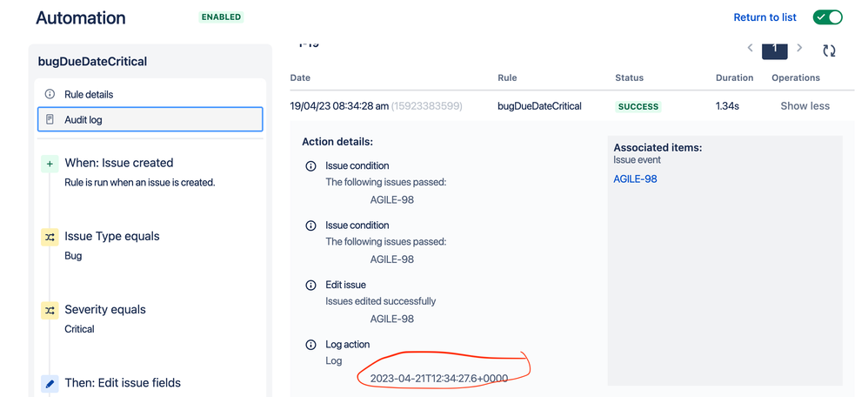Viewport: 868px width, 397px height.
Task: Open the Then: Edit issue fields action
Action: click(x=123, y=383)
